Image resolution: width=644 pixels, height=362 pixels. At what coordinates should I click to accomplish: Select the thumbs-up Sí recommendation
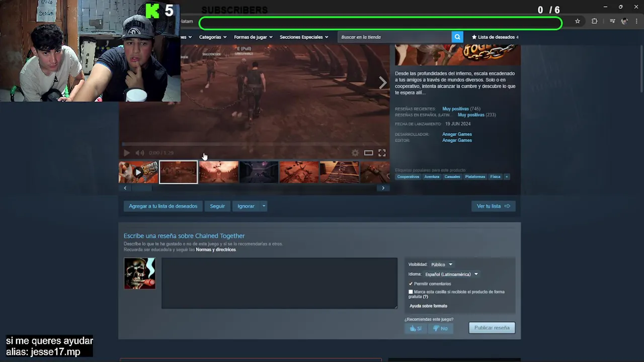(416, 328)
